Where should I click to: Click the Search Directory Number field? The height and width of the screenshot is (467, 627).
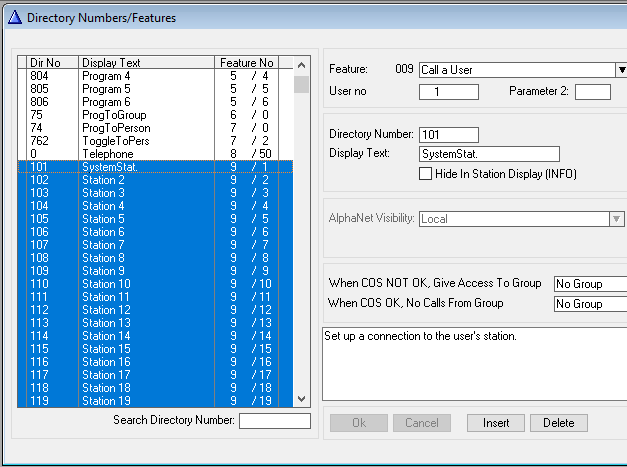pos(274,420)
